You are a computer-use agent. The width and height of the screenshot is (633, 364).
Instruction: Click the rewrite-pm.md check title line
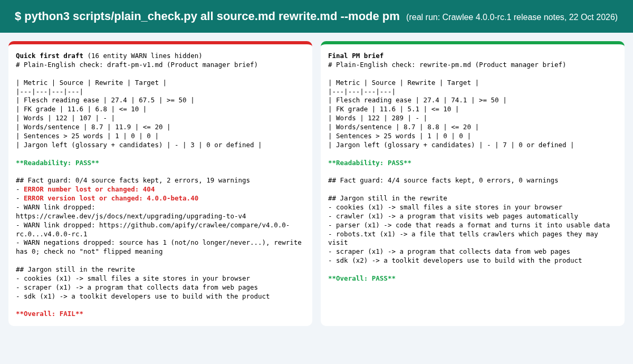447,65
